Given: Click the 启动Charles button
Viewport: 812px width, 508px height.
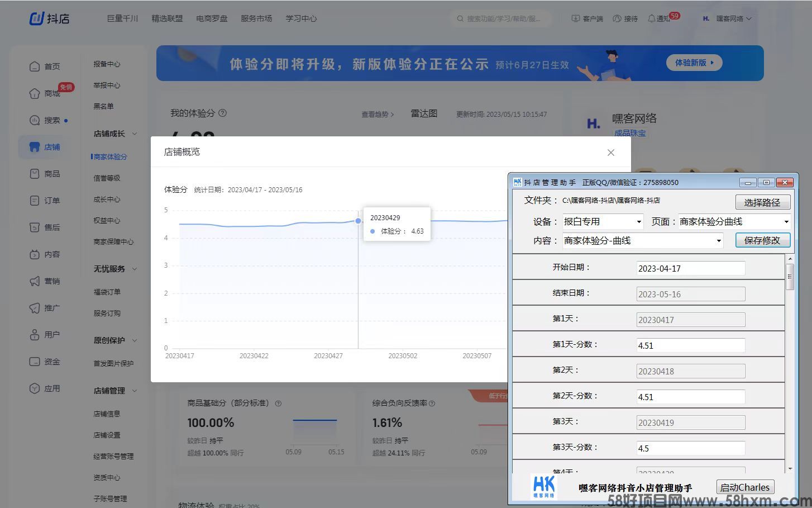Looking at the screenshot, I should 745,487.
